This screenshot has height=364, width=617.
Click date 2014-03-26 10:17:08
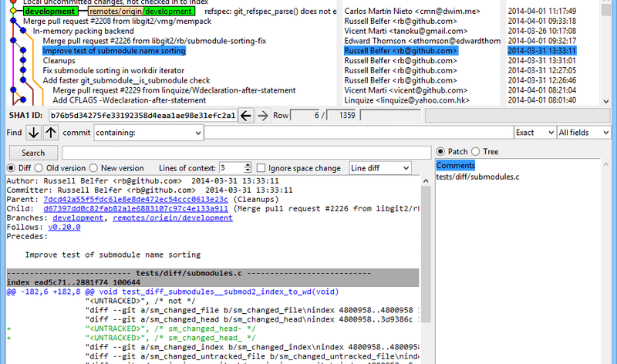542,31
